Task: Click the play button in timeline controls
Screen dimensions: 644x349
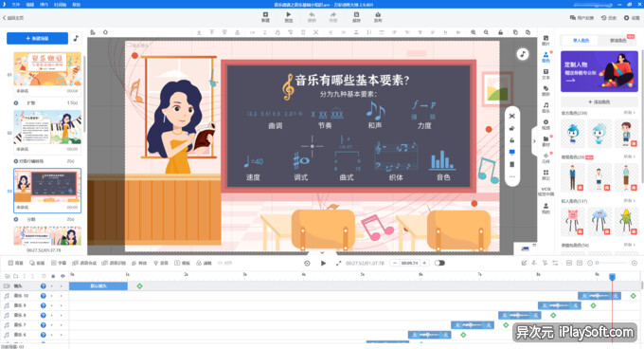Action: click(323, 263)
